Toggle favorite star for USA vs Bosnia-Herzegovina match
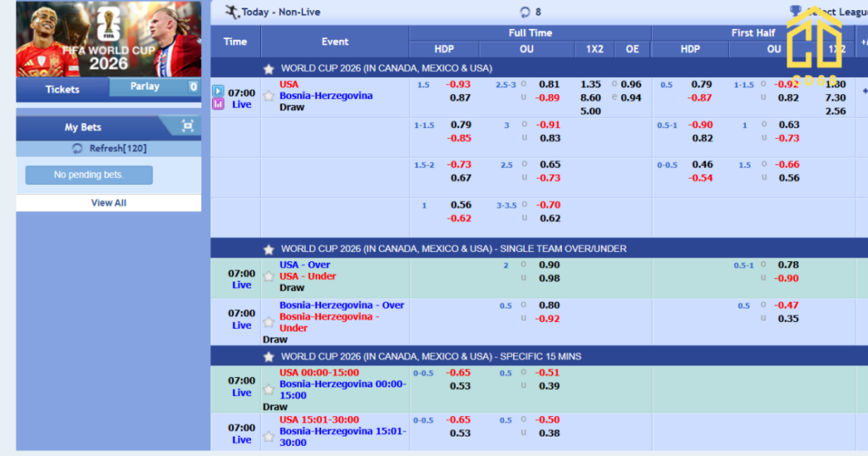 [x=269, y=96]
